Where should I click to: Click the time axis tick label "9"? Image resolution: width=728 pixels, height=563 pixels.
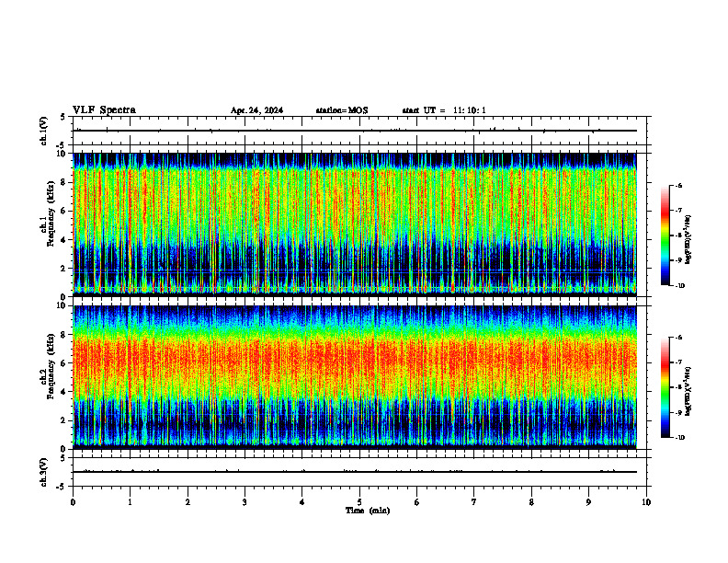click(x=588, y=502)
